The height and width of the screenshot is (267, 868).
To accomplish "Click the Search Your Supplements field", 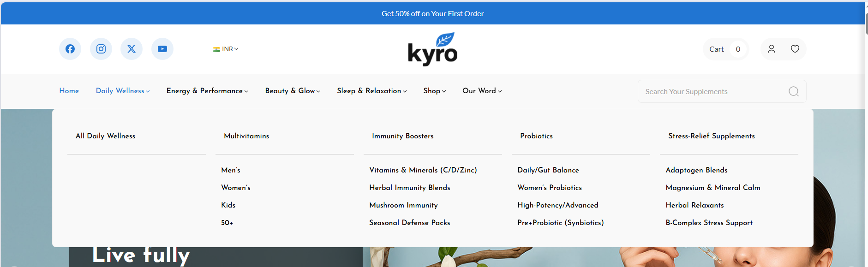I will [x=713, y=91].
